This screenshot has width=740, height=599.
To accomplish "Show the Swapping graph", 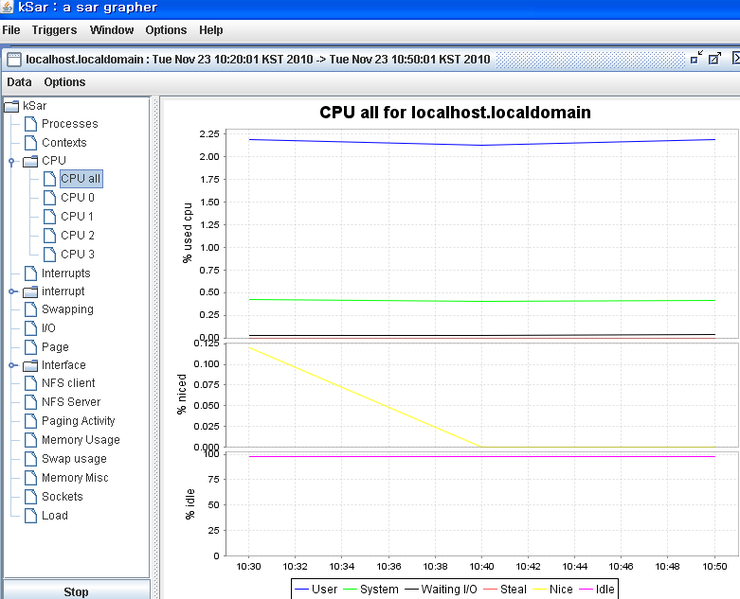I will tap(67, 309).
